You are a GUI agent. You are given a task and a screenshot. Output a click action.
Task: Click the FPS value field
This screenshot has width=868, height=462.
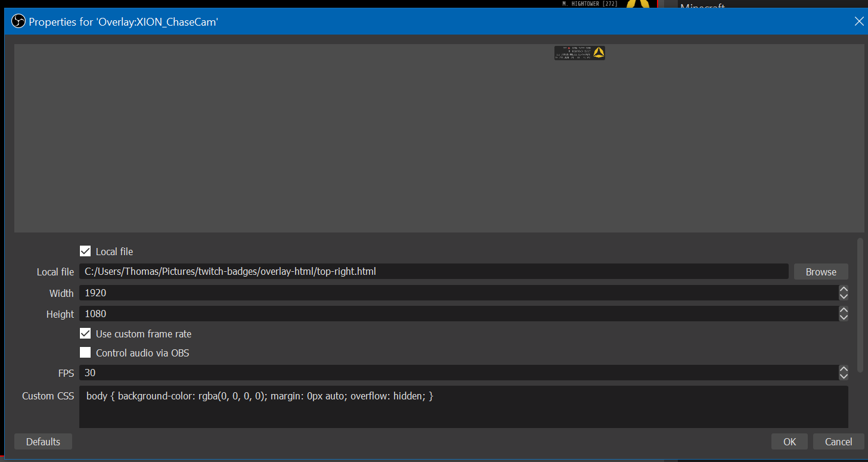click(x=458, y=373)
